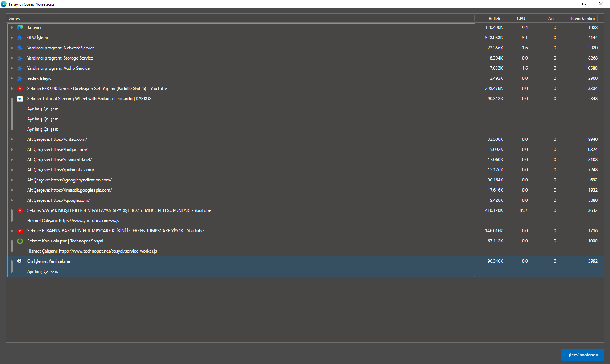
Task: Select the FFB 900 Derece Direksiyon YouTube tab row
Action: tap(305, 89)
